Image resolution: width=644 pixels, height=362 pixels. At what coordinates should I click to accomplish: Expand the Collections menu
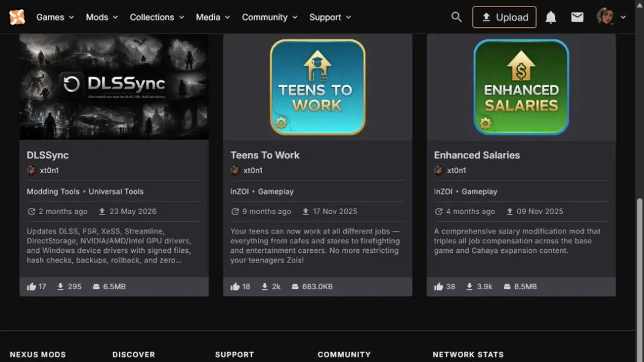[157, 17]
